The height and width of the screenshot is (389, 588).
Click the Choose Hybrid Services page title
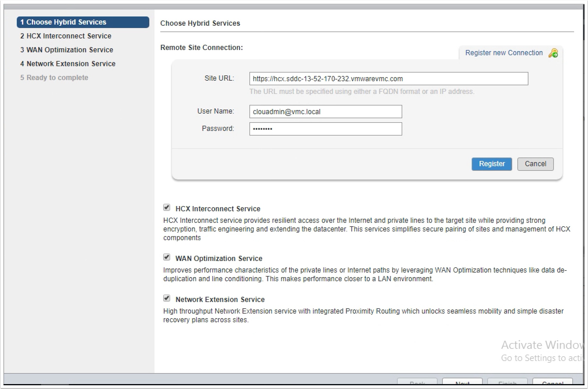click(x=200, y=23)
